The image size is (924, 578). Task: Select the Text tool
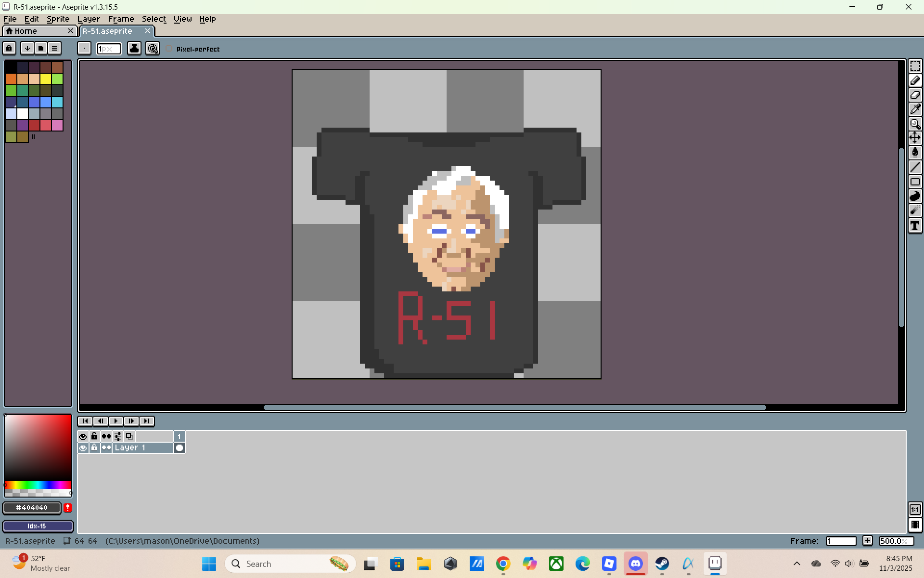click(x=915, y=225)
